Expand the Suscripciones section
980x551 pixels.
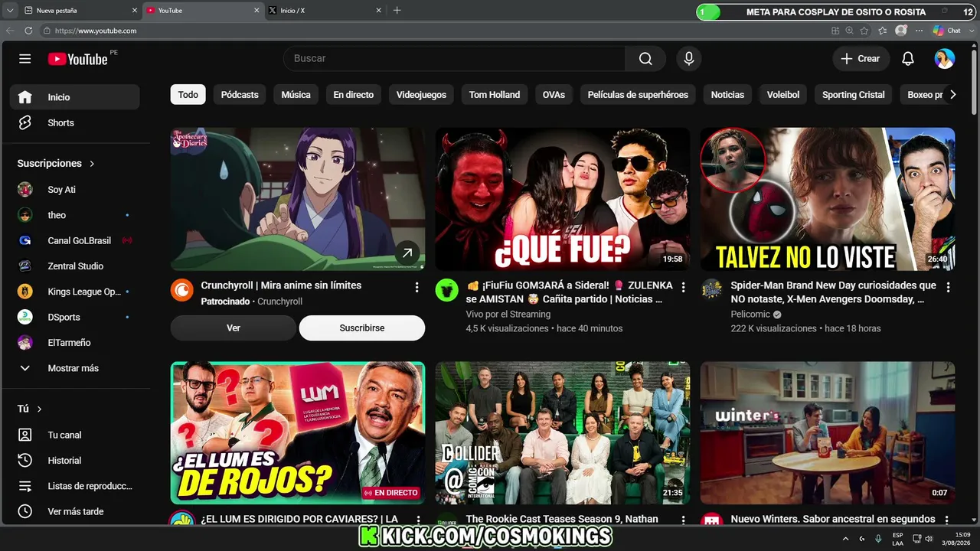click(x=56, y=164)
